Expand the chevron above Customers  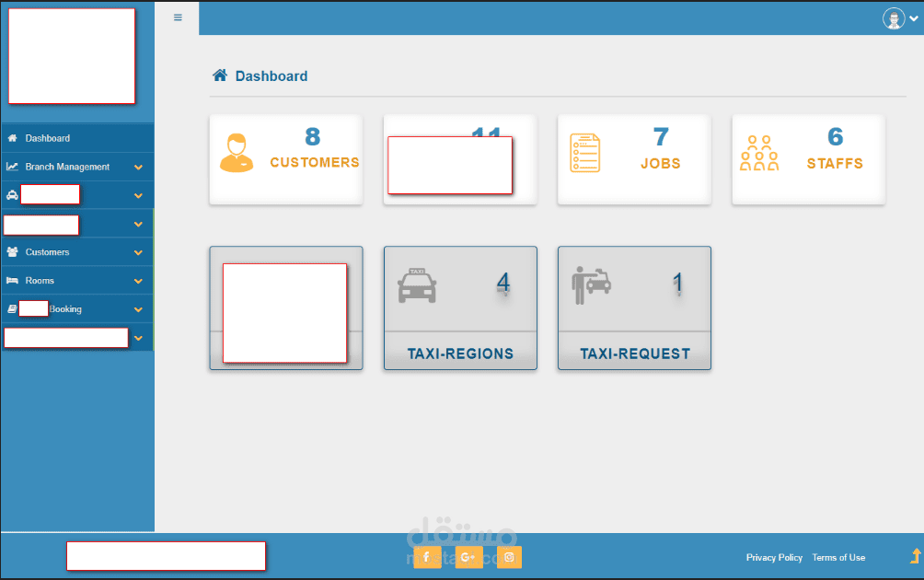(138, 224)
